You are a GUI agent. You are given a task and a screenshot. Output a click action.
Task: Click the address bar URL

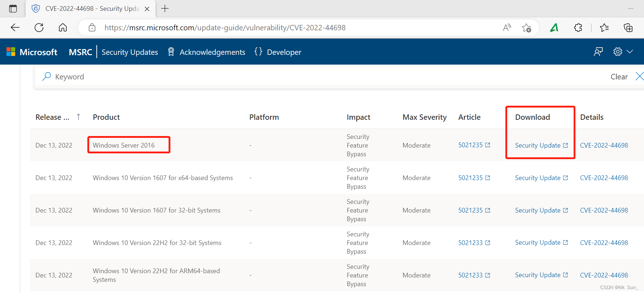point(225,28)
